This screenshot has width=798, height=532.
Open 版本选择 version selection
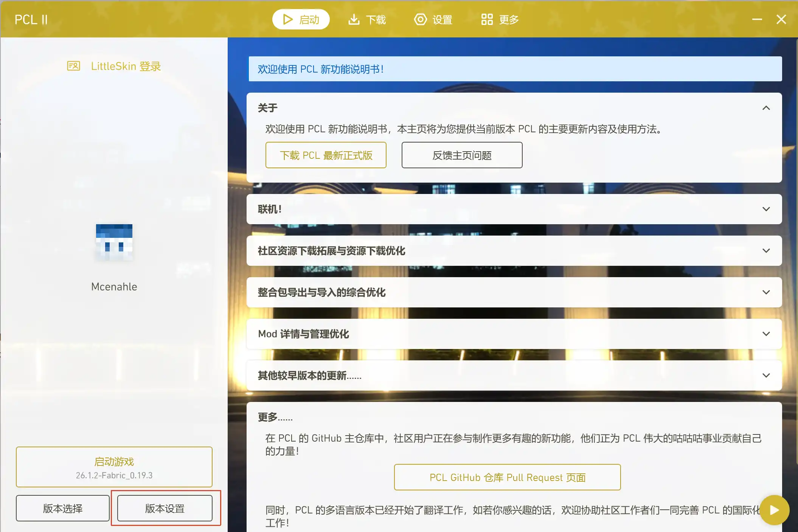(63, 508)
